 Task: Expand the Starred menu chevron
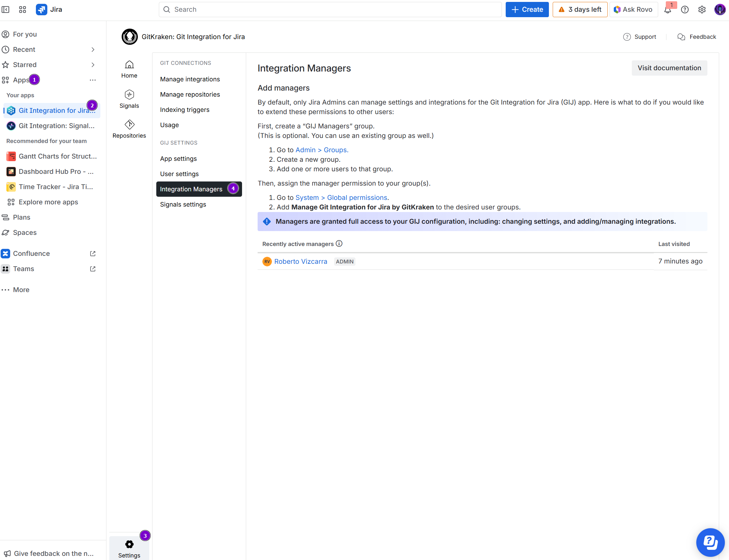(93, 65)
